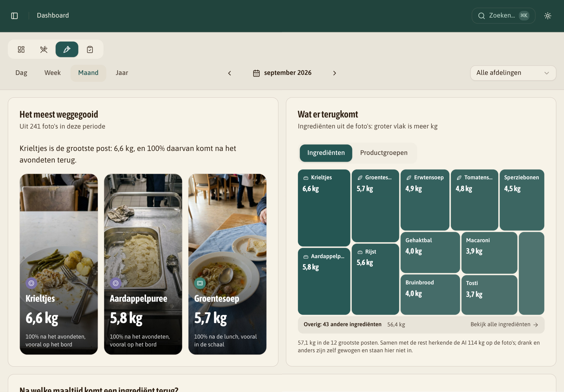
Task: Click the leaf icon on Erwtensoep tile
Action: point(409,178)
